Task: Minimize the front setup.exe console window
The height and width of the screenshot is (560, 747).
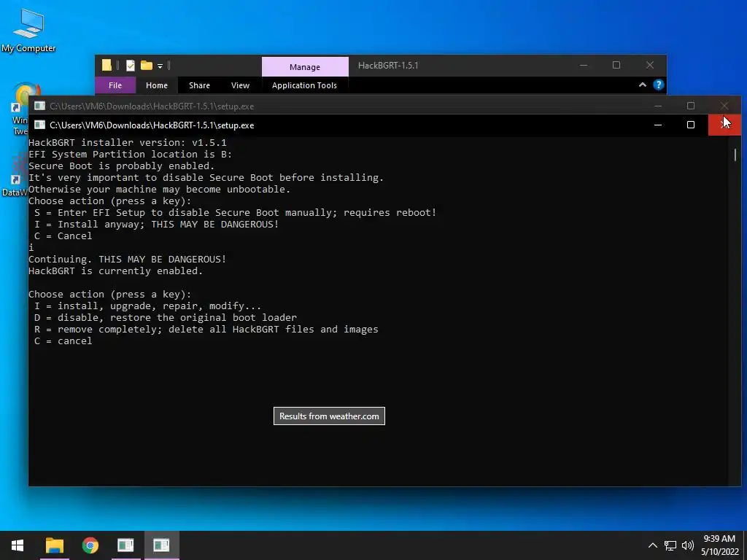Action: [x=658, y=125]
